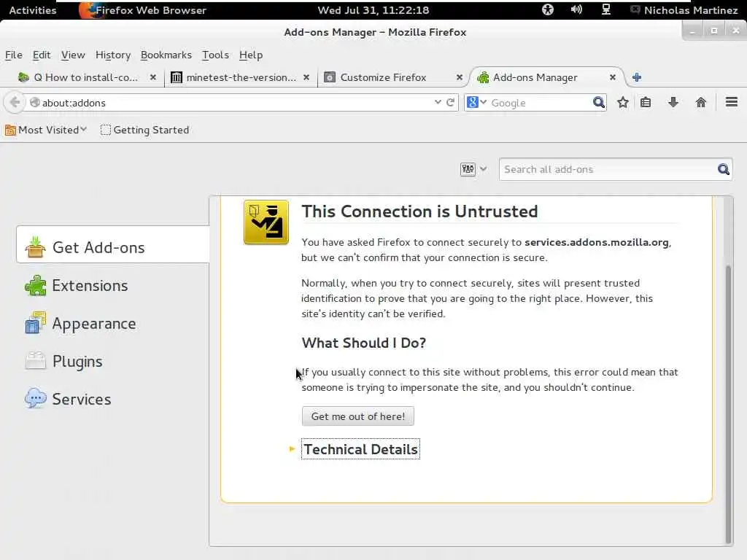Select the Plugins category
This screenshot has width=747, height=560.
113,362
